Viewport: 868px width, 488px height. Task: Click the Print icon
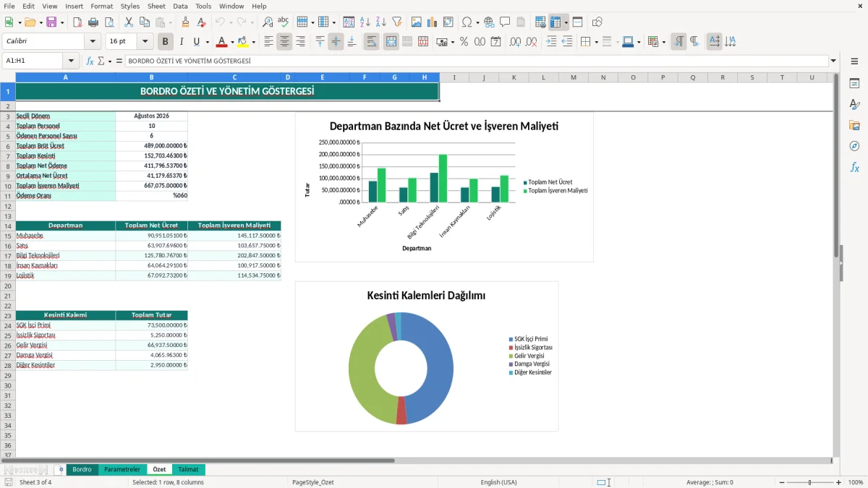pos(93,22)
